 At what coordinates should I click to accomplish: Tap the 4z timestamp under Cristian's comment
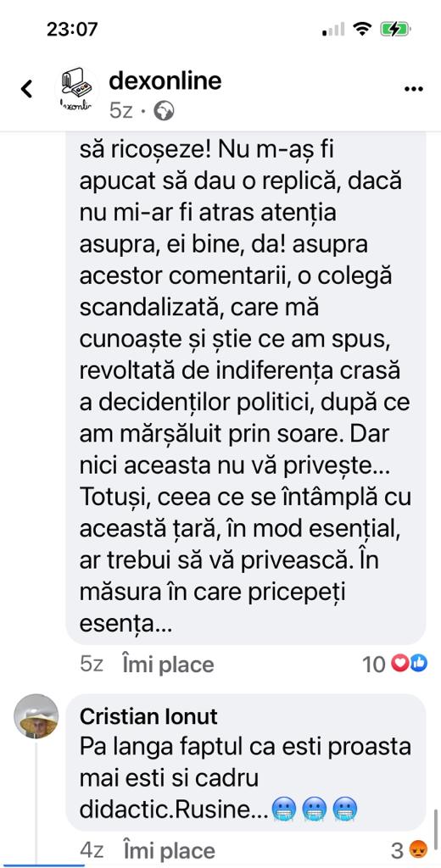point(92,851)
